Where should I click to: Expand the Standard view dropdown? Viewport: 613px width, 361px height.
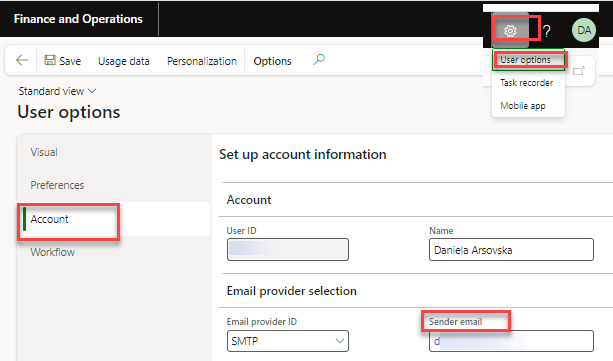point(57,91)
